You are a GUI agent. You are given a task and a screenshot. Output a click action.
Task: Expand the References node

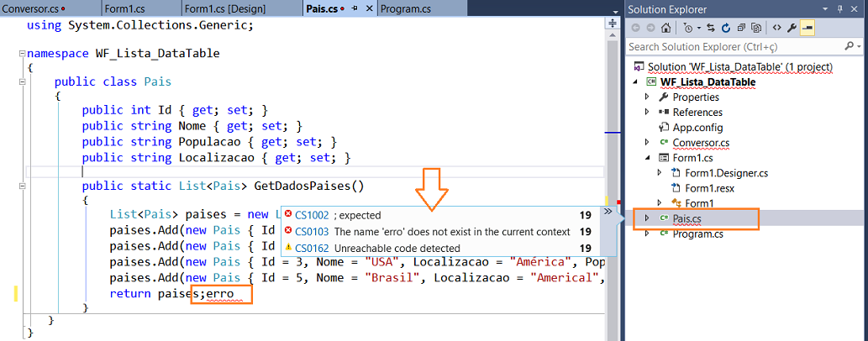pos(647,112)
